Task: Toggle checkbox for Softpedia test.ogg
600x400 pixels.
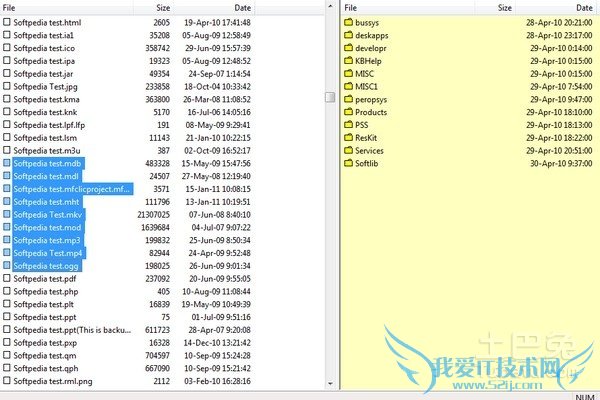Action: pyautogui.click(x=7, y=266)
